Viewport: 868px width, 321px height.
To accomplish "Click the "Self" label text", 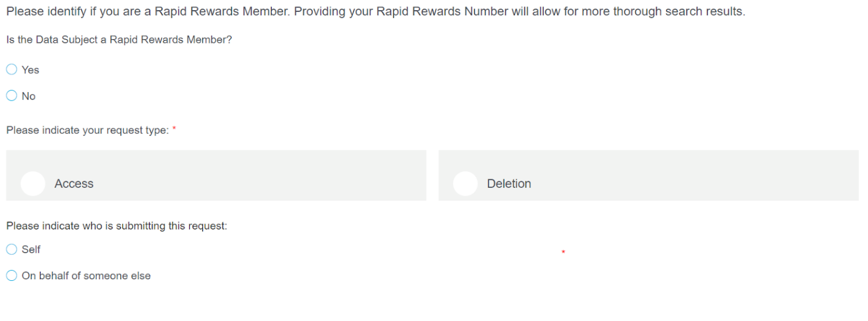I will (x=31, y=249).
